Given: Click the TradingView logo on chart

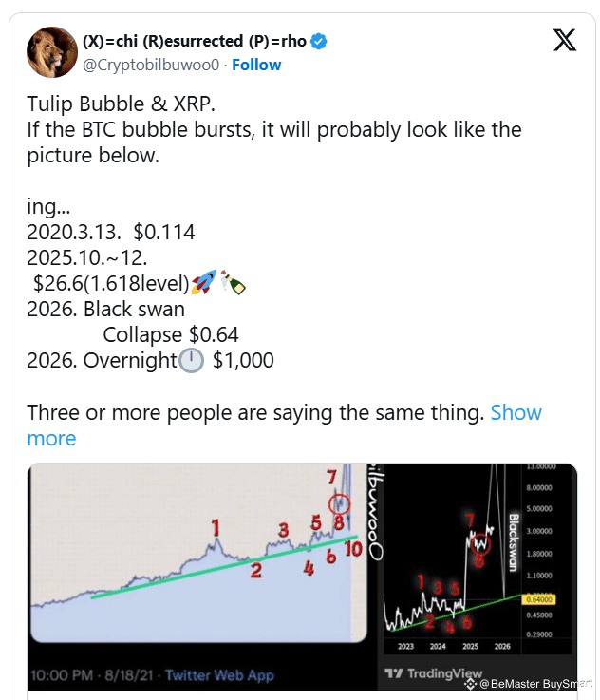Looking at the screenshot, I should pos(433,672).
